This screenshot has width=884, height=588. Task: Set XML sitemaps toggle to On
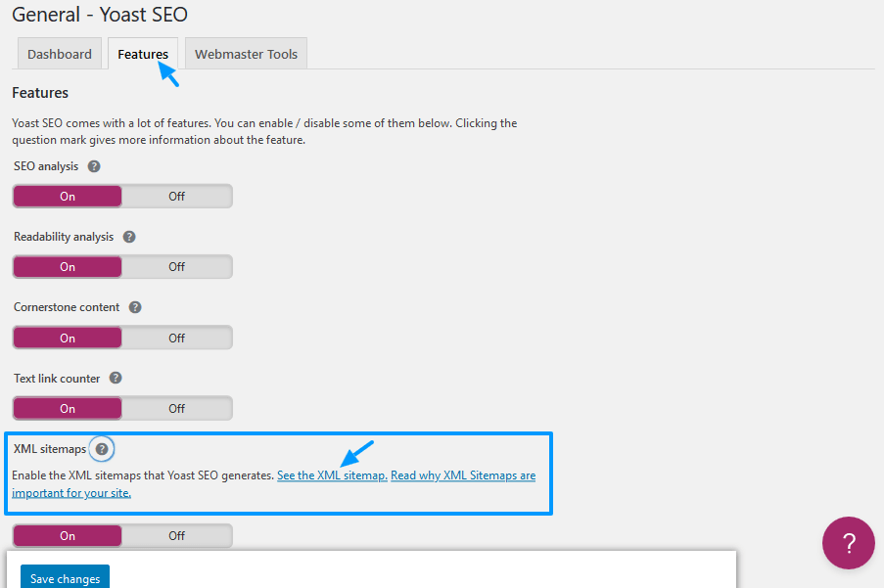tap(68, 535)
